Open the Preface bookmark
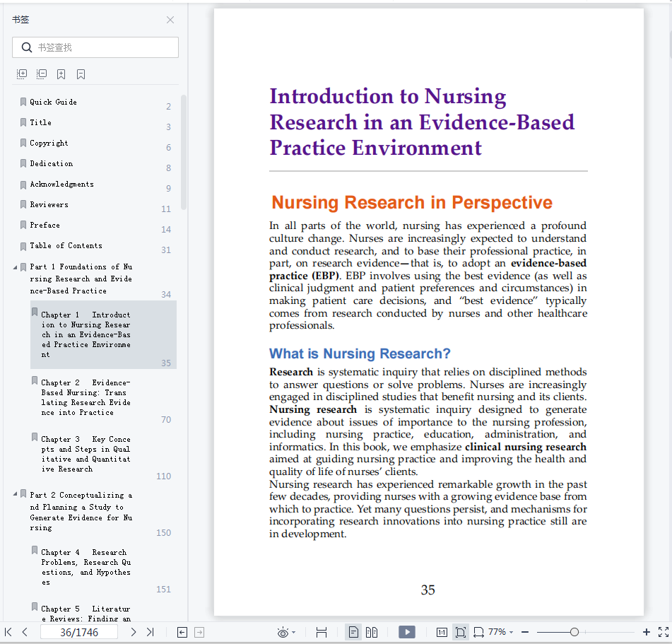Image resolution: width=672 pixels, height=644 pixels. pyautogui.click(x=45, y=226)
